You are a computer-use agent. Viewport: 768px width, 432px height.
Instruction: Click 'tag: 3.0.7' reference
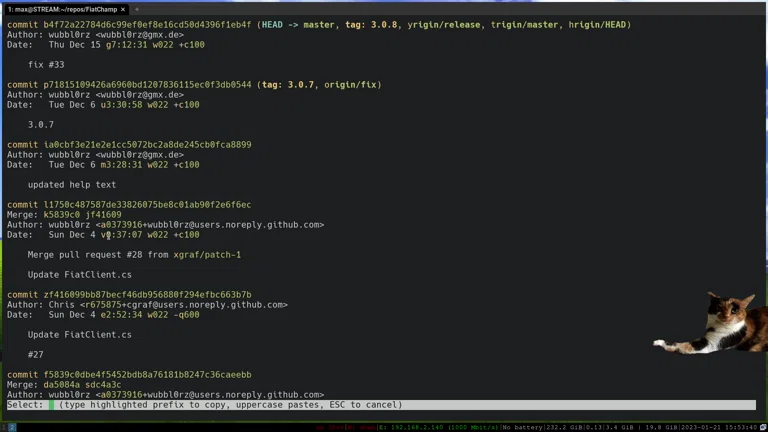pyautogui.click(x=288, y=85)
